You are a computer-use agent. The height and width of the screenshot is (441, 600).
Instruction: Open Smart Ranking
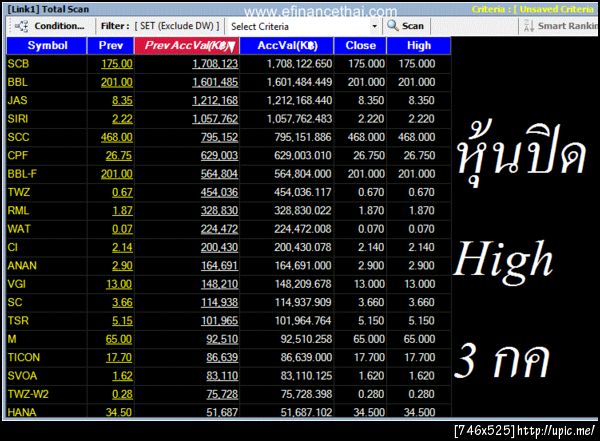pyautogui.click(x=560, y=26)
